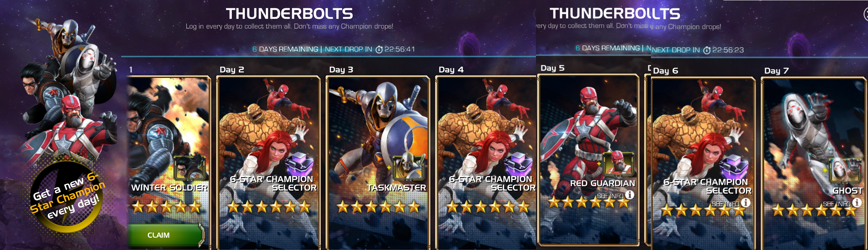The height and width of the screenshot is (250, 868).
Task: Tap Taskmaster six-star rating row
Action: pos(378,207)
